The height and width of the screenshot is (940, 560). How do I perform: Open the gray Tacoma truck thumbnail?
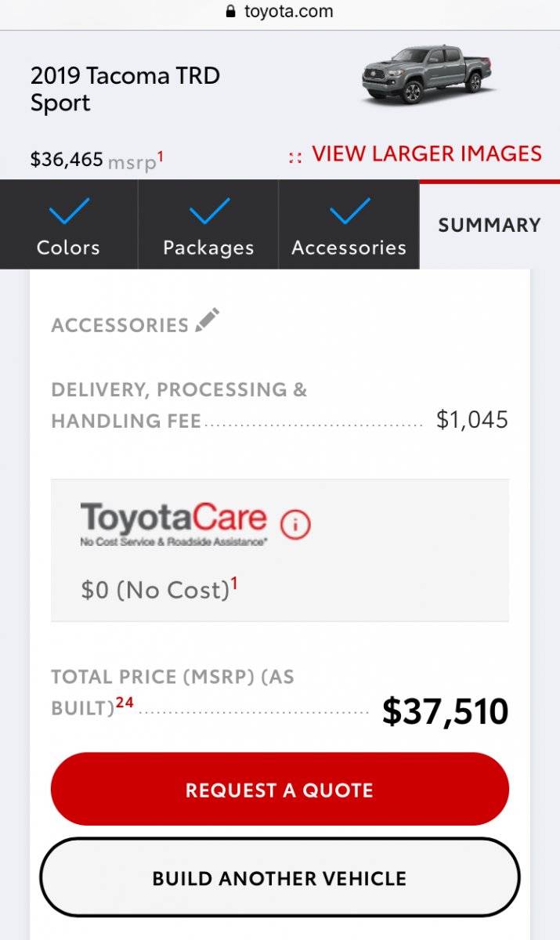click(x=426, y=74)
